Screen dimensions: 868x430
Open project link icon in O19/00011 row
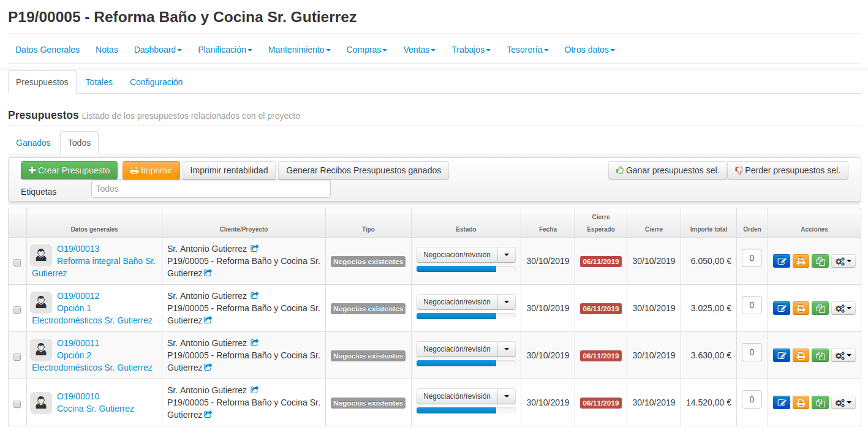(208, 368)
